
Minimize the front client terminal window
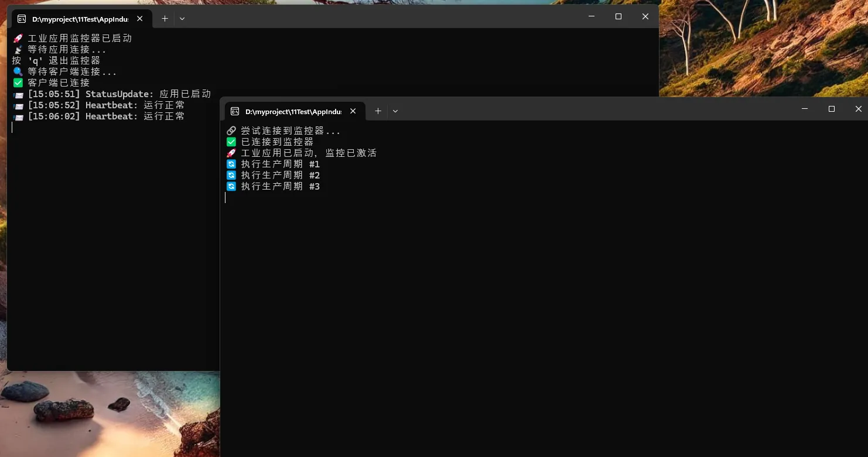point(805,109)
